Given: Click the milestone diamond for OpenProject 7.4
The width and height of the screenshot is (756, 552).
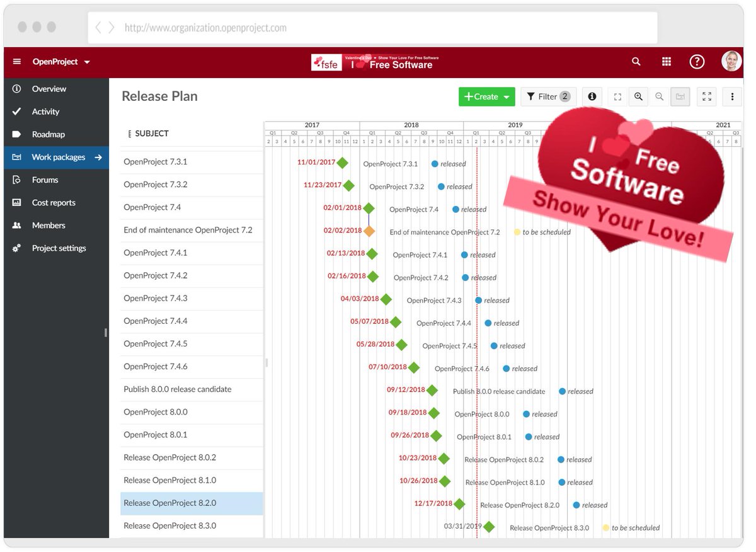Looking at the screenshot, I should point(369,208).
